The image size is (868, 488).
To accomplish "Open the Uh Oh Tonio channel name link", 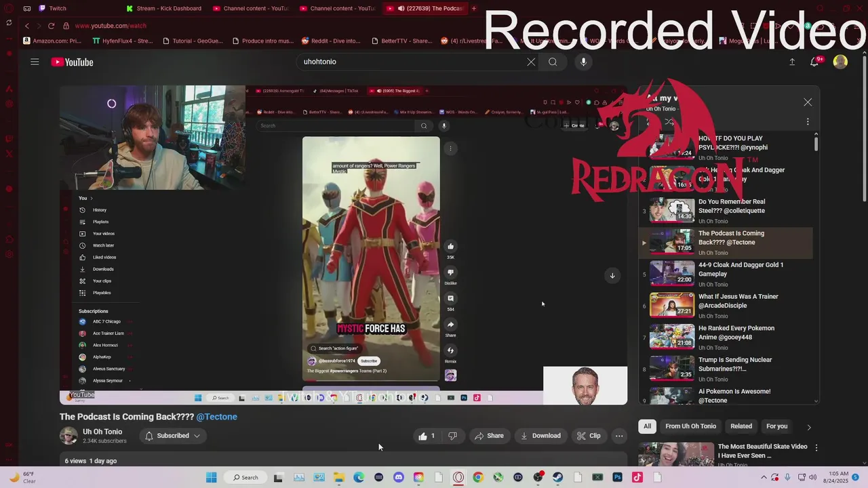I will (102, 432).
